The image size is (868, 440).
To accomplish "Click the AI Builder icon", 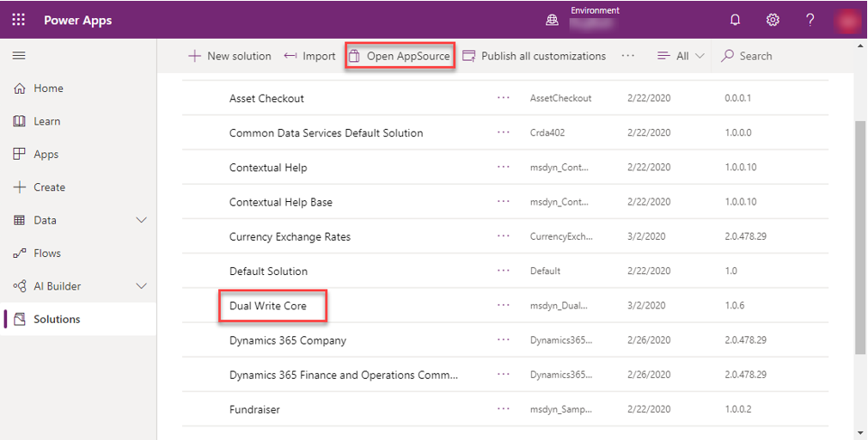I will coord(20,286).
